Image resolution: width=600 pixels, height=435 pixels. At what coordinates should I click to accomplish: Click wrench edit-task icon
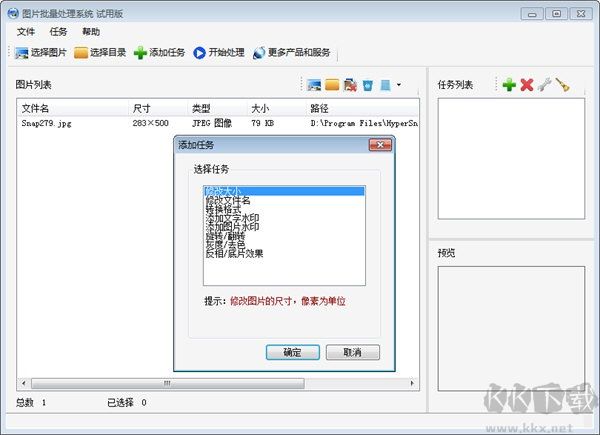click(545, 85)
